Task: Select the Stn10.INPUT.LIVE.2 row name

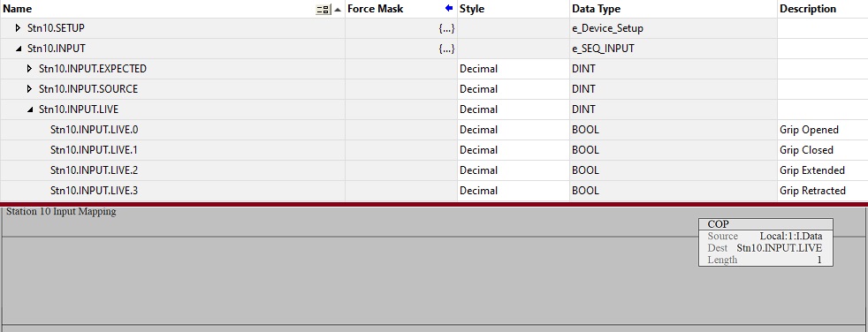Action: (94, 170)
